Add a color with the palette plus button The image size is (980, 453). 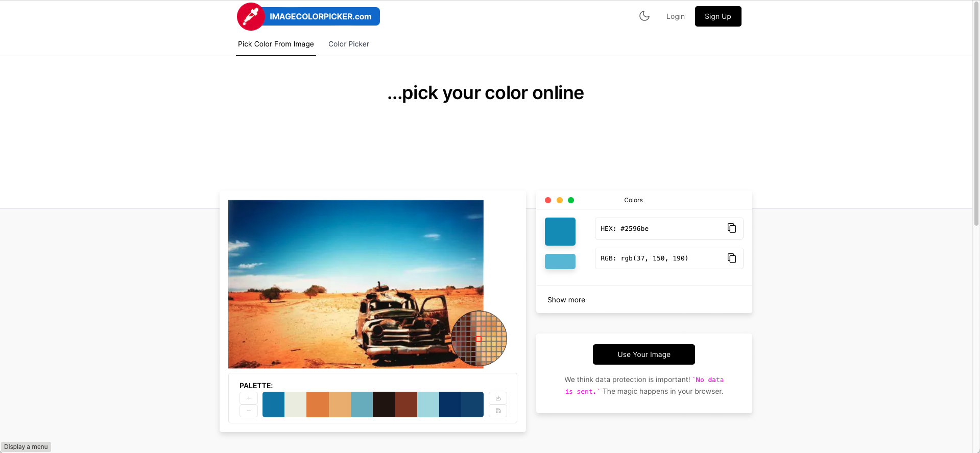click(249, 398)
